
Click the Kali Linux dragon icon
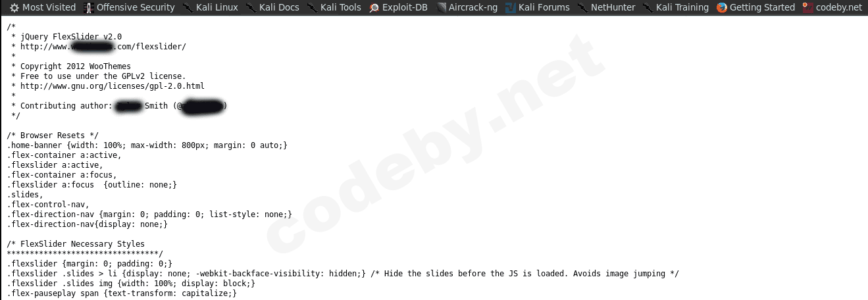tap(188, 8)
